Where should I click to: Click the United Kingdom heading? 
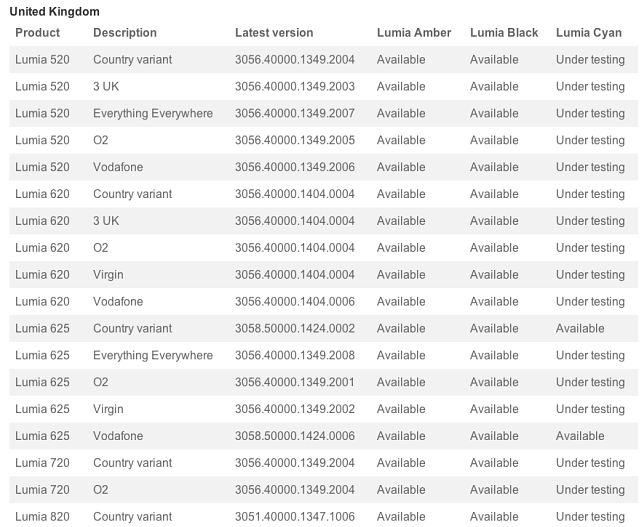click(x=54, y=11)
